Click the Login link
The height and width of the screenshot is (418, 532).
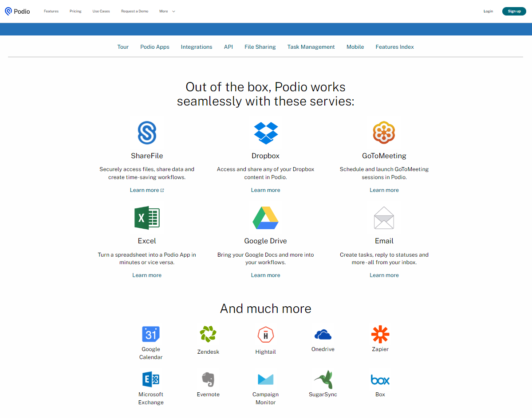[x=488, y=11]
